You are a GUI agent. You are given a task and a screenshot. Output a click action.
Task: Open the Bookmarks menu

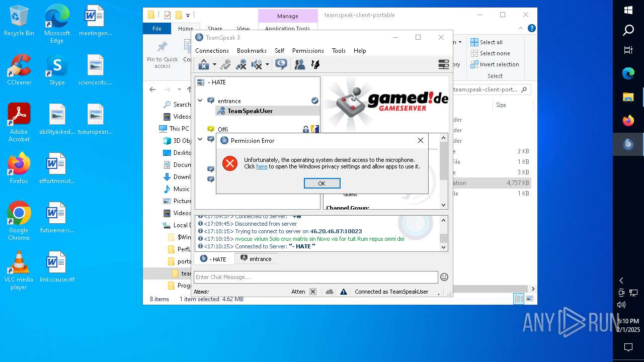point(252,51)
